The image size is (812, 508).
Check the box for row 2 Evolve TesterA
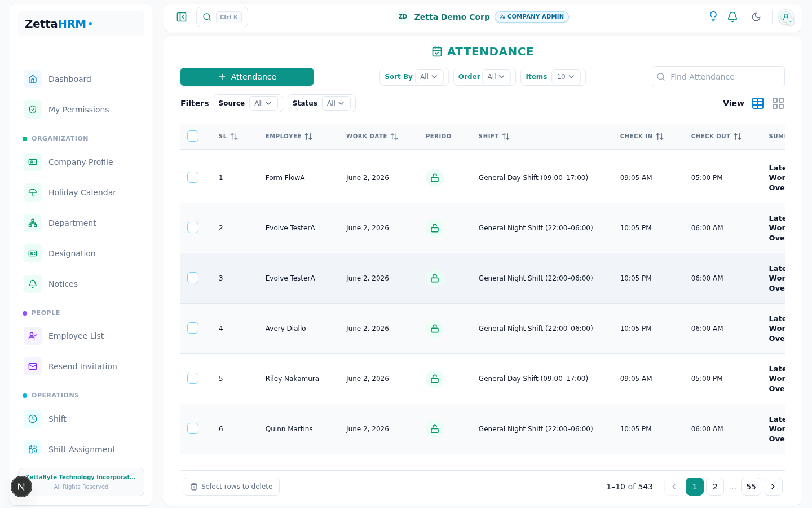[193, 227]
